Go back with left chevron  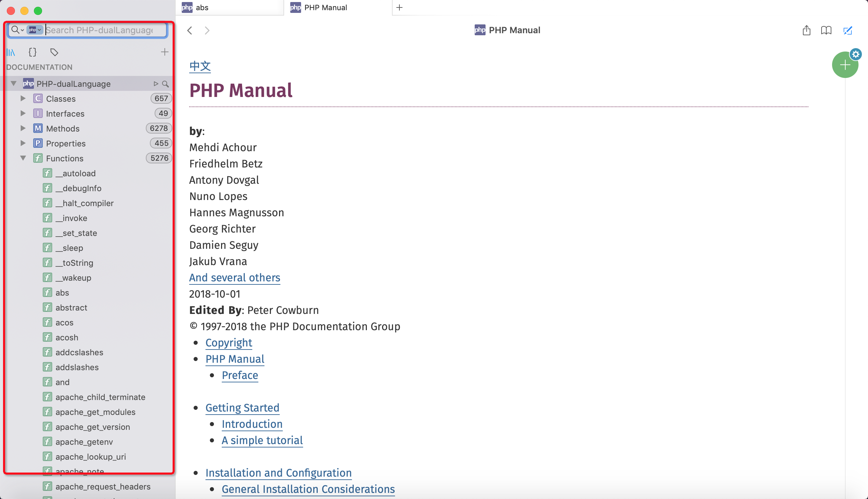tap(190, 30)
